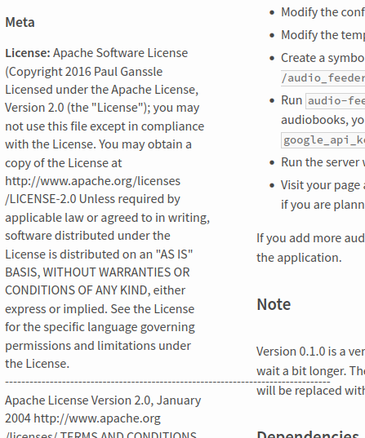Click the google_api_k code snippet
365x438 pixels.
click(x=323, y=140)
